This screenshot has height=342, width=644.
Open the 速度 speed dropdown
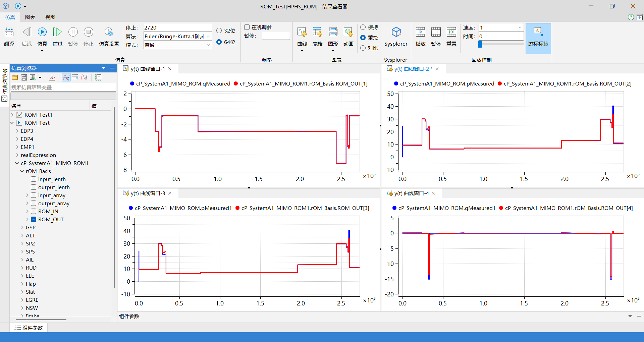click(520, 27)
